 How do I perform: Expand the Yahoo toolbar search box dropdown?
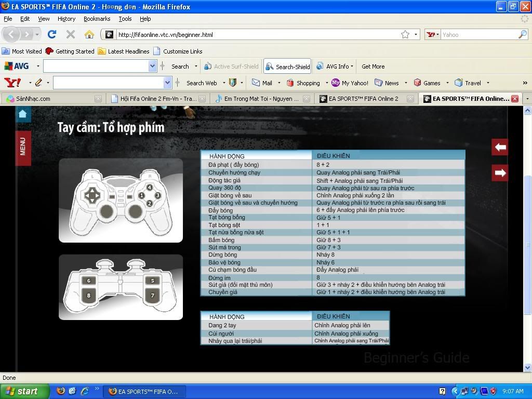click(x=167, y=83)
